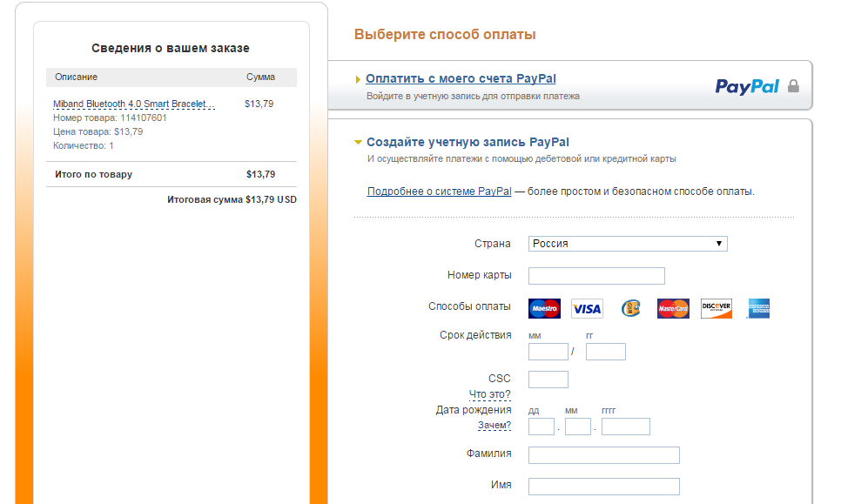Click the Carte Bleue card icon
Viewport: 841px width, 504px height.
point(630,308)
